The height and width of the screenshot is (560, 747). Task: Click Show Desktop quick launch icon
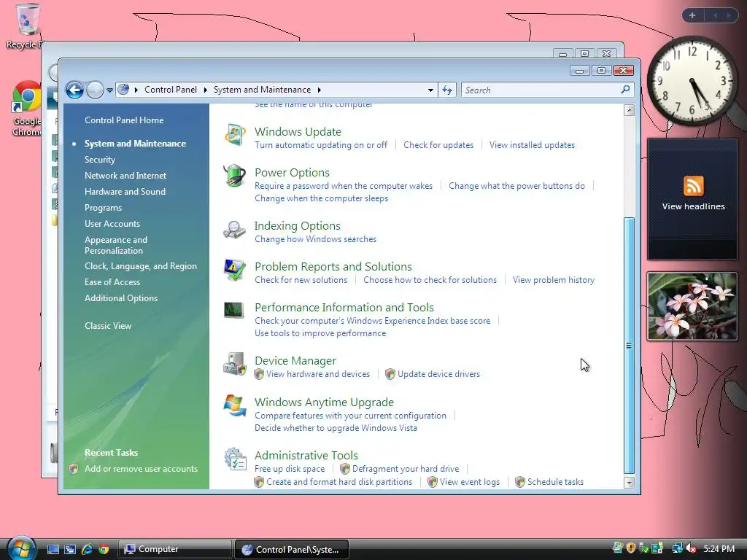click(53, 550)
